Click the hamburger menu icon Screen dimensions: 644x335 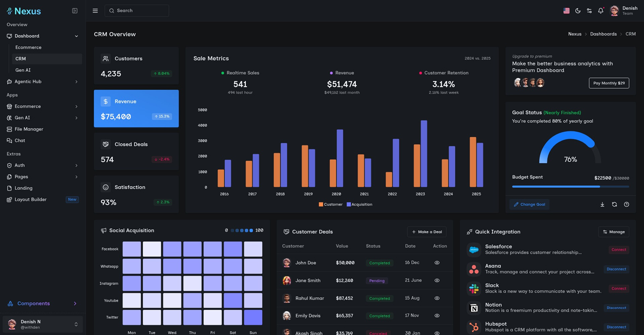pos(95,11)
